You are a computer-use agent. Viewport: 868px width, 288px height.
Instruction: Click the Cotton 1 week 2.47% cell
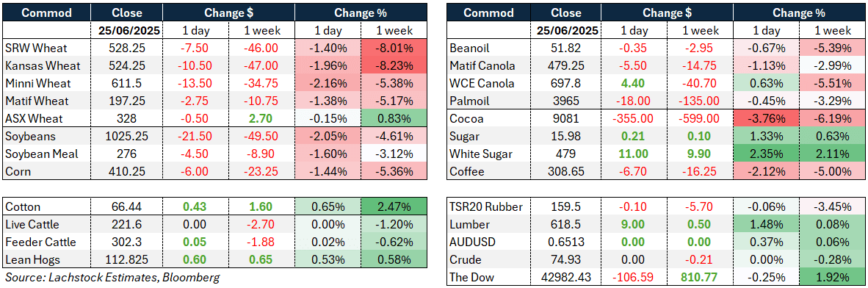pos(394,207)
